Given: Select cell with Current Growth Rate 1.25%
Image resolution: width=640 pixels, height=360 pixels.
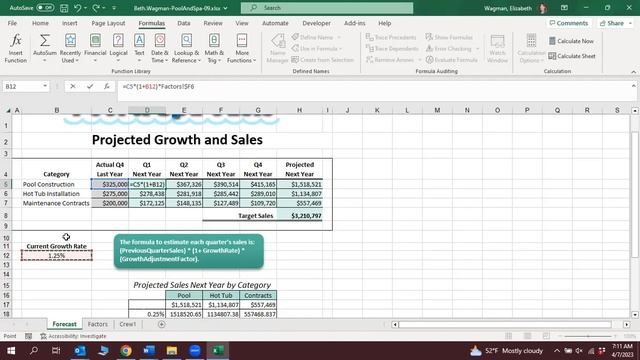Looking at the screenshot, I should (57, 256).
